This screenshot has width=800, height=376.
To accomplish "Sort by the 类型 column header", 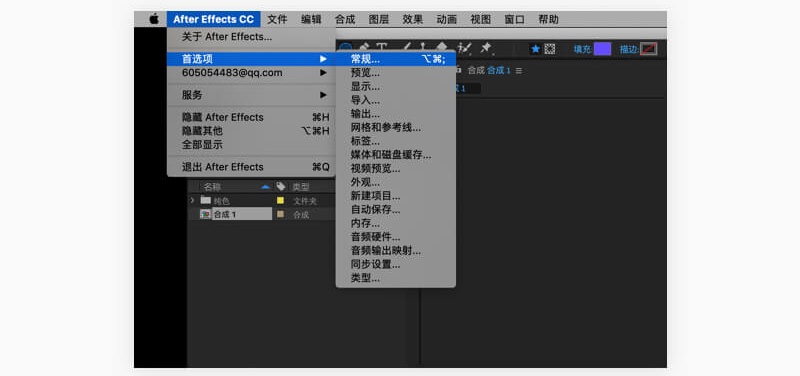I will pos(301,187).
